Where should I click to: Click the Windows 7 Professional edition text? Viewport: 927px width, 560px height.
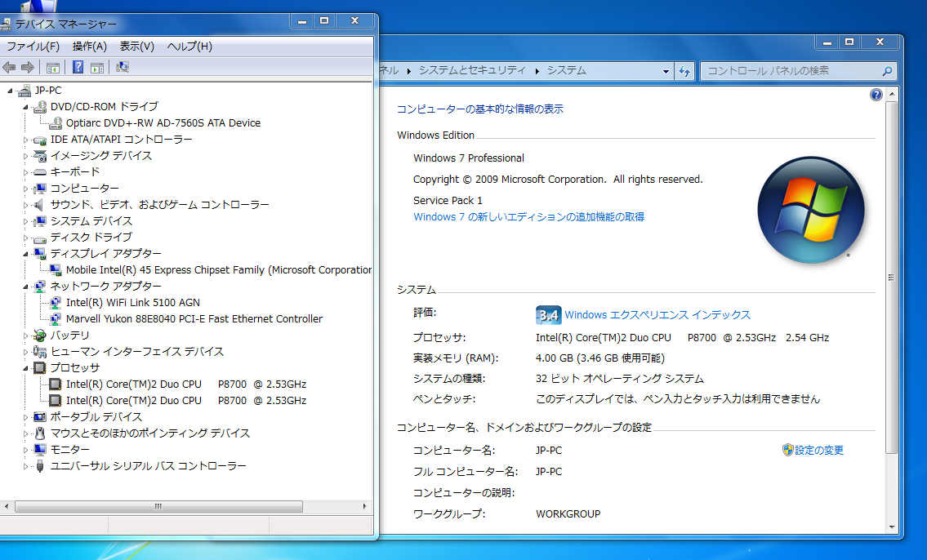pyautogui.click(x=469, y=158)
